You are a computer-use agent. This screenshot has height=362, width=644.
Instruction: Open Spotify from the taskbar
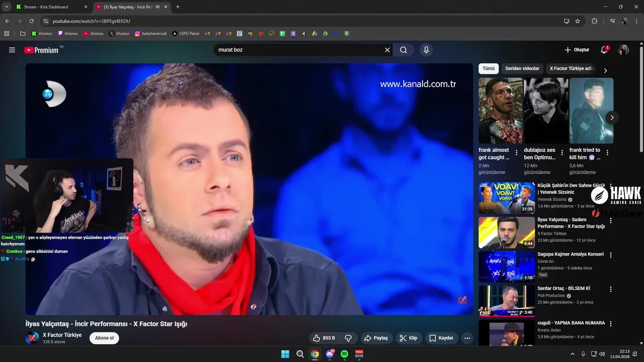(x=345, y=354)
